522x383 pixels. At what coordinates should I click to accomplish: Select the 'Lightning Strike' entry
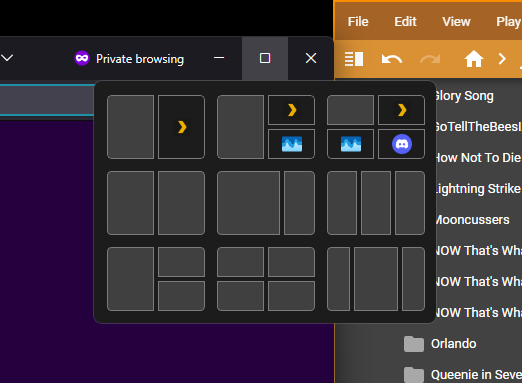(479, 189)
